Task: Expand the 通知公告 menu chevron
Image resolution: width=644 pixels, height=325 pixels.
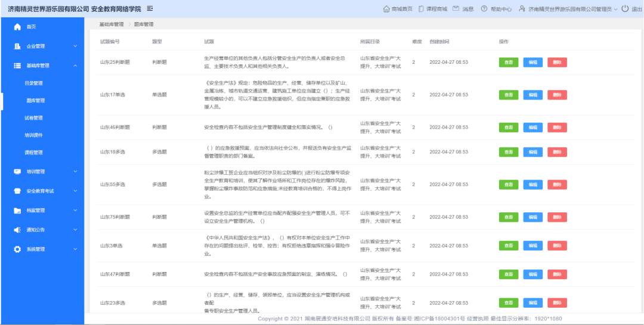Action: 75,230
